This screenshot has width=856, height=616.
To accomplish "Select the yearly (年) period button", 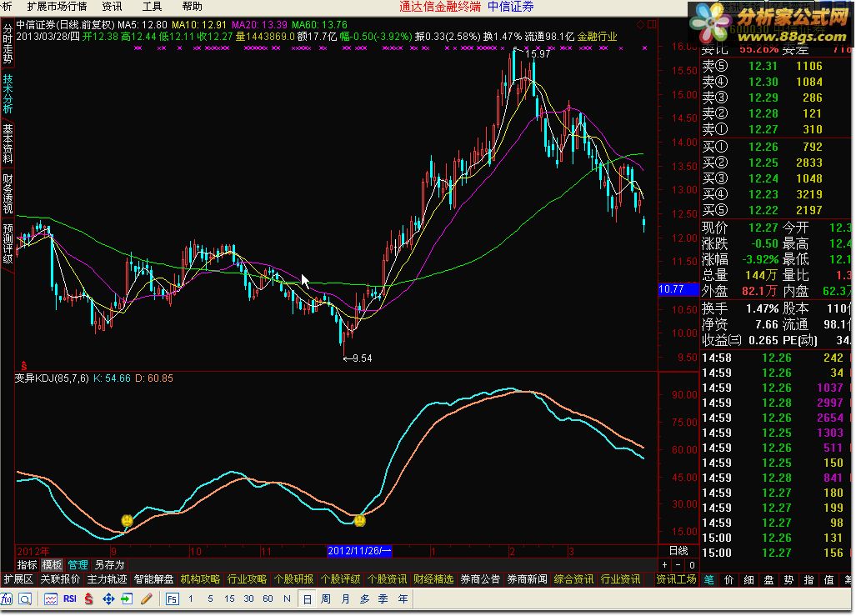I will 403,599.
